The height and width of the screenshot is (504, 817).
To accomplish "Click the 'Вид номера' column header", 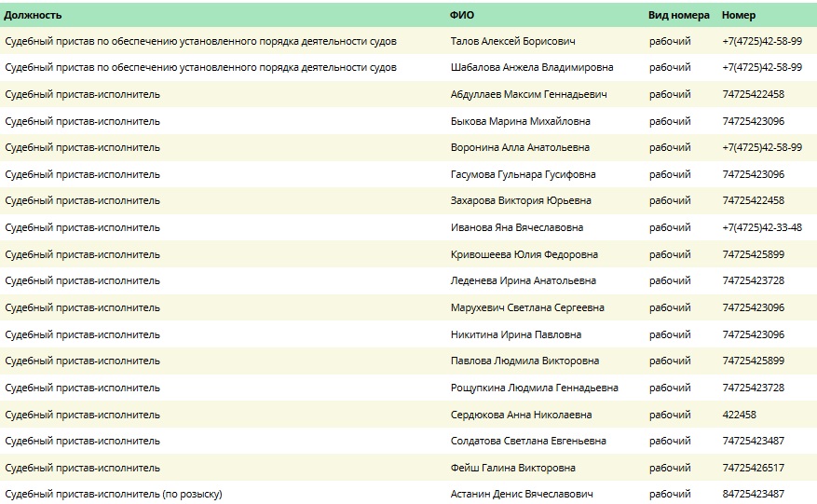I will (679, 15).
